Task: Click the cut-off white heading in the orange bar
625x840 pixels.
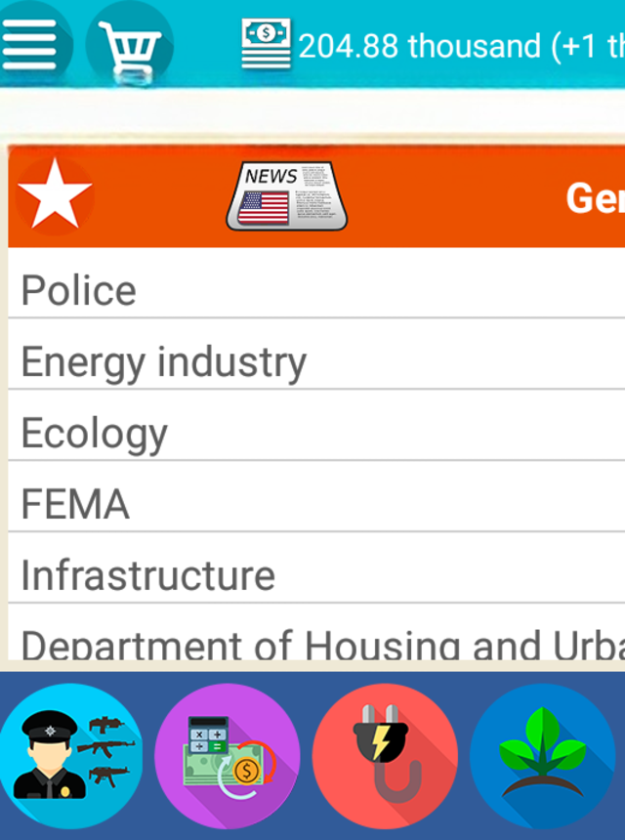Action: coord(595,198)
